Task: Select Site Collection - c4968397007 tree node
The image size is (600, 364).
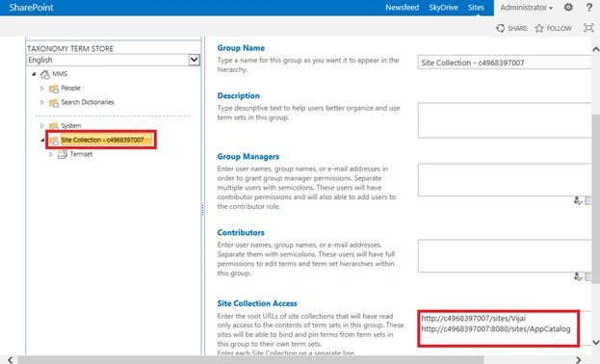Action: point(102,140)
